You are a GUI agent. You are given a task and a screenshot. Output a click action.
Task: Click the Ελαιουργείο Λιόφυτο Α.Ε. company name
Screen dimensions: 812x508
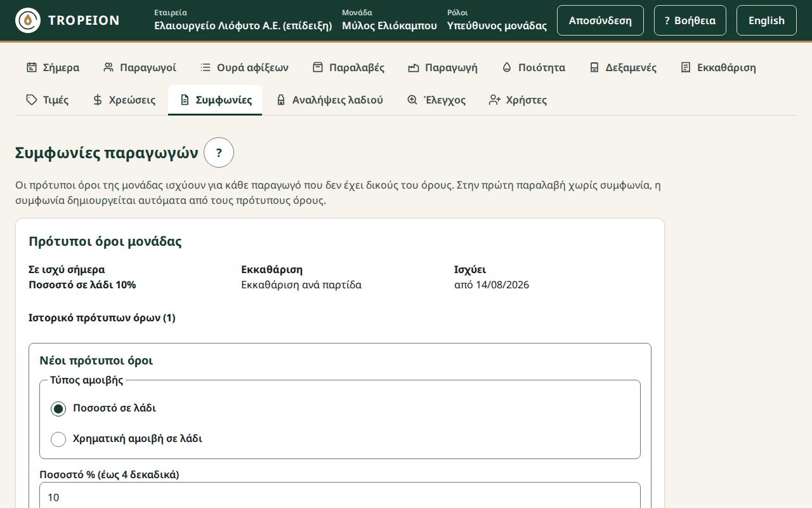(243, 26)
